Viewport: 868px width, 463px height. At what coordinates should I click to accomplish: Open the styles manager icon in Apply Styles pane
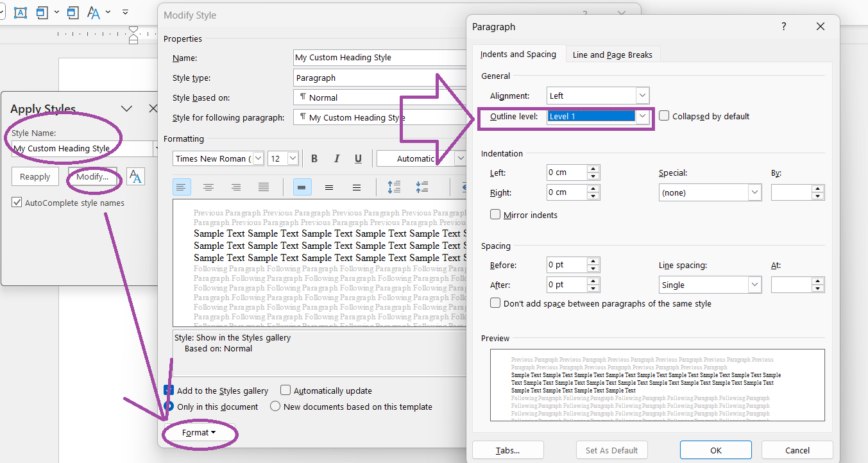click(135, 176)
